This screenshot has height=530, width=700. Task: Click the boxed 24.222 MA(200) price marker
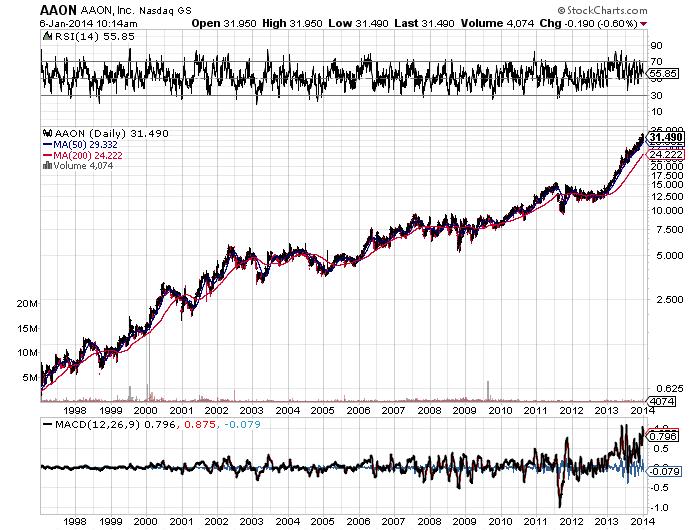(x=666, y=154)
